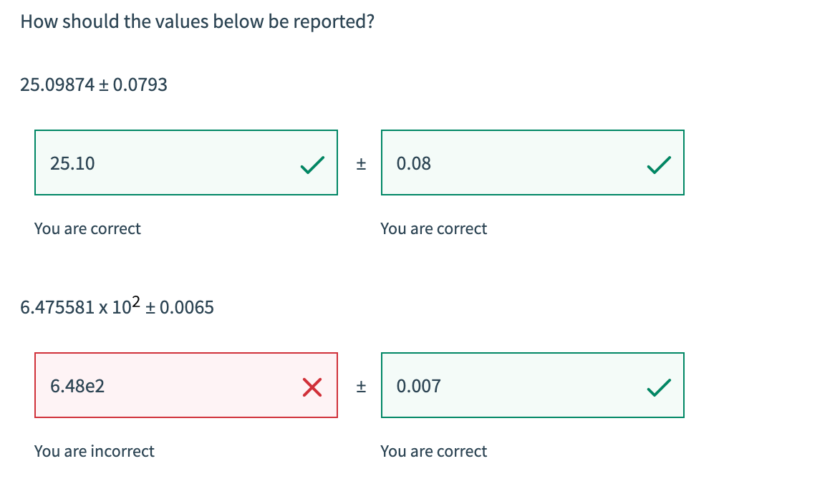
Task: Click 'You are correct' beside the 0.08 field
Action: click(x=434, y=228)
